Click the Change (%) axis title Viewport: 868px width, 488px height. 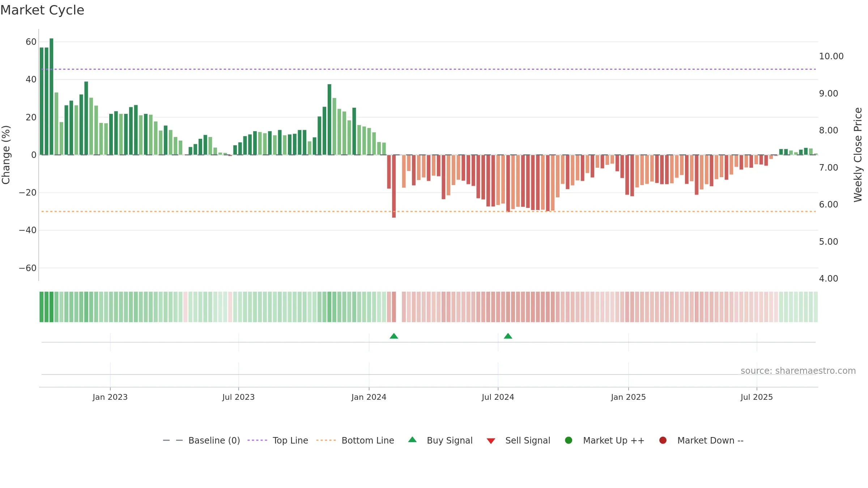pyautogui.click(x=6, y=155)
